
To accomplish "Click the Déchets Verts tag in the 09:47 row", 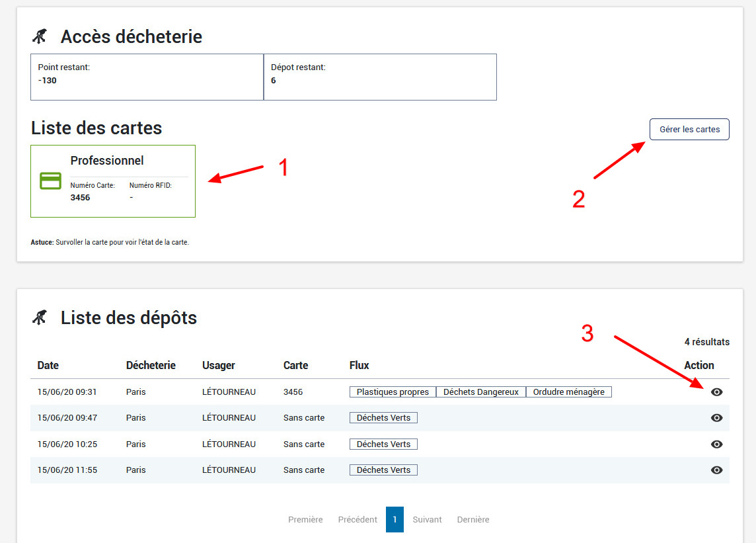I will click(383, 417).
